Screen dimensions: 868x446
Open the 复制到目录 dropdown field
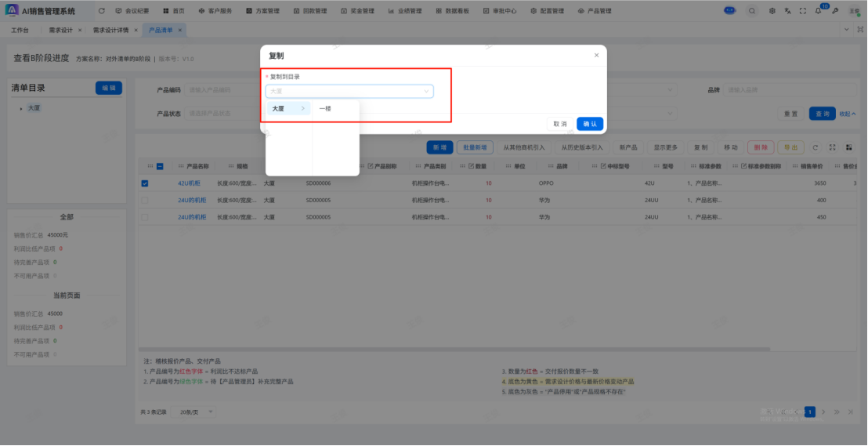pos(349,91)
